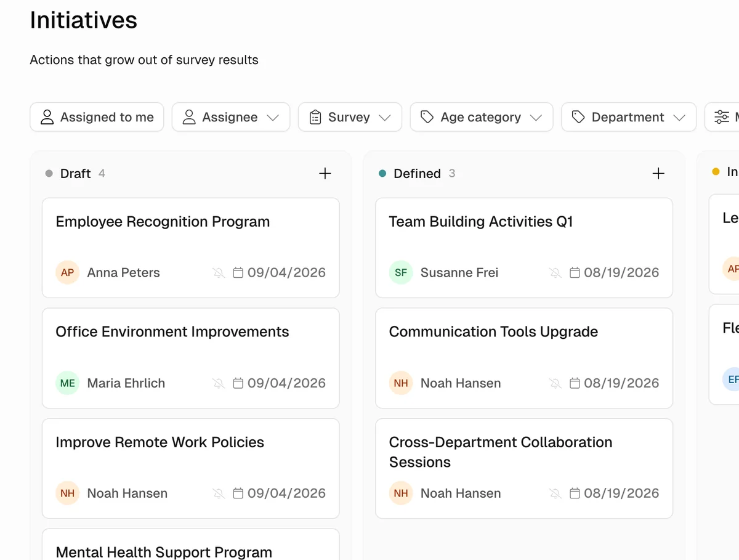Open the Employee Recognition Program card
The width and height of the screenshot is (739, 560).
pos(191,248)
